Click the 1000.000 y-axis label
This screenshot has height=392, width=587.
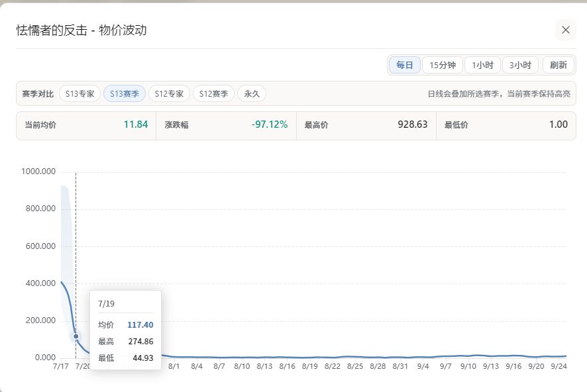38,171
